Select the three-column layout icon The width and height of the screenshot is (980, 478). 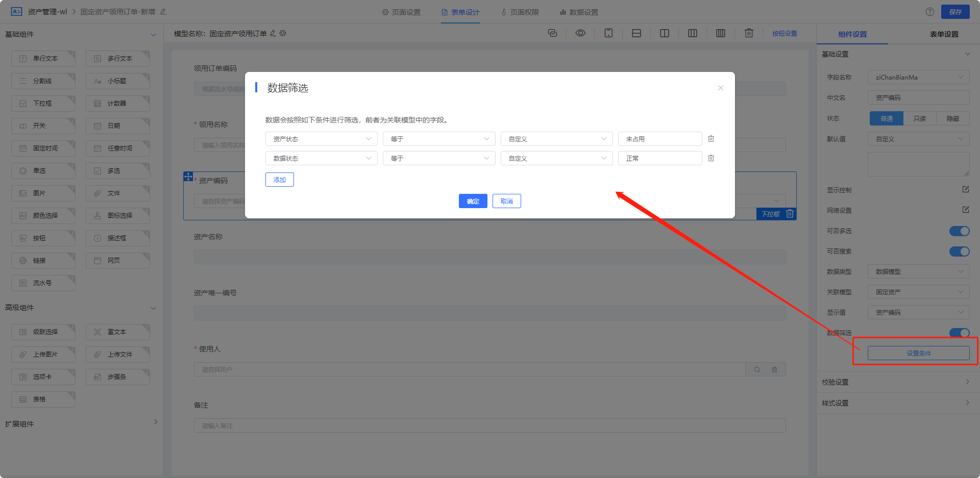[x=693, y=33]
